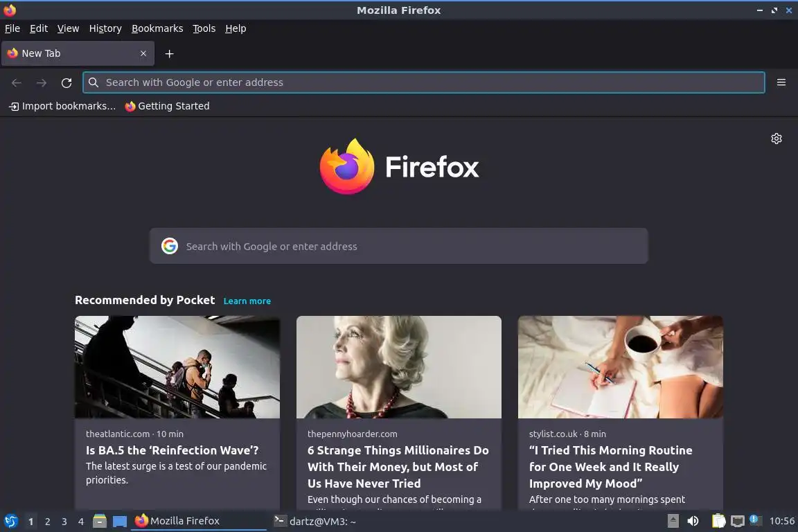Open the clipboard tray icon
Screen dimensions: 798x532
point(718,521)
